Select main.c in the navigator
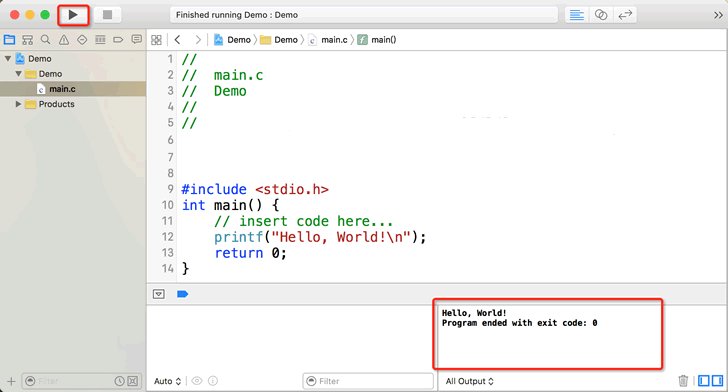Viewport: 728px width, 392px height. pos(73,89)
